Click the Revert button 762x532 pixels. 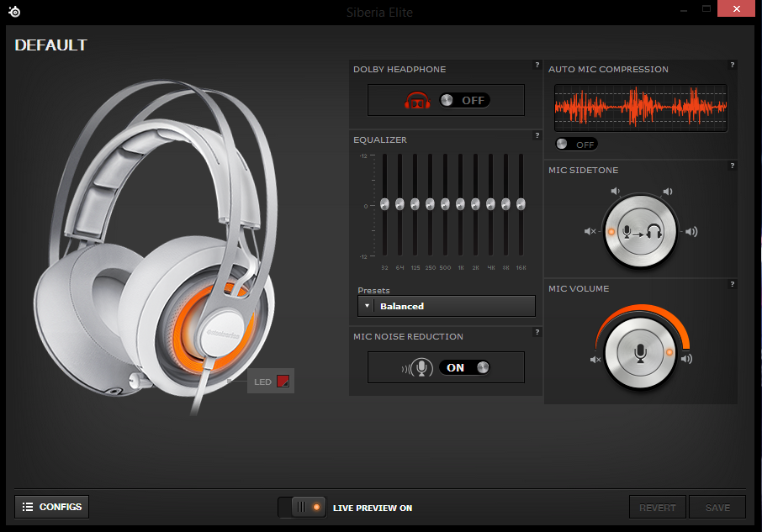pos(657,507)
